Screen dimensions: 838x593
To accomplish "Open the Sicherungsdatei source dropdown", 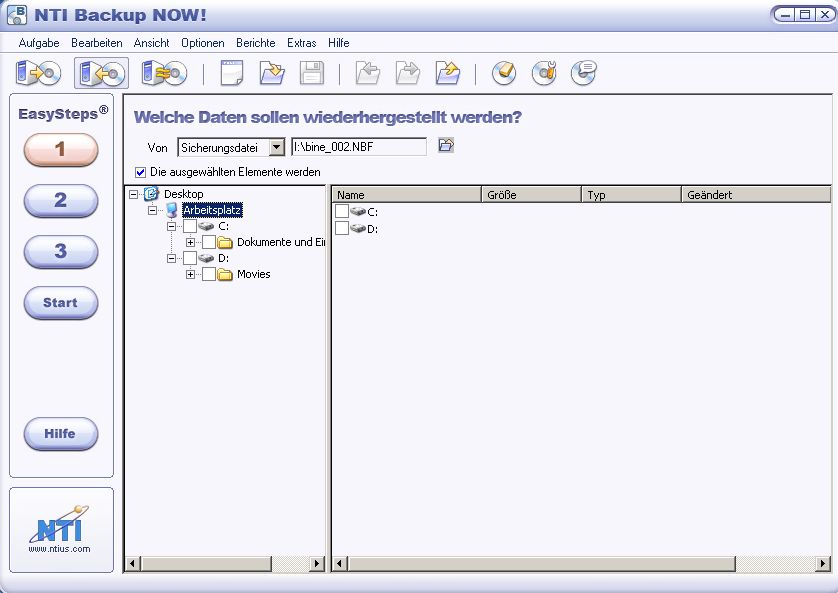I will coord(276,147).
